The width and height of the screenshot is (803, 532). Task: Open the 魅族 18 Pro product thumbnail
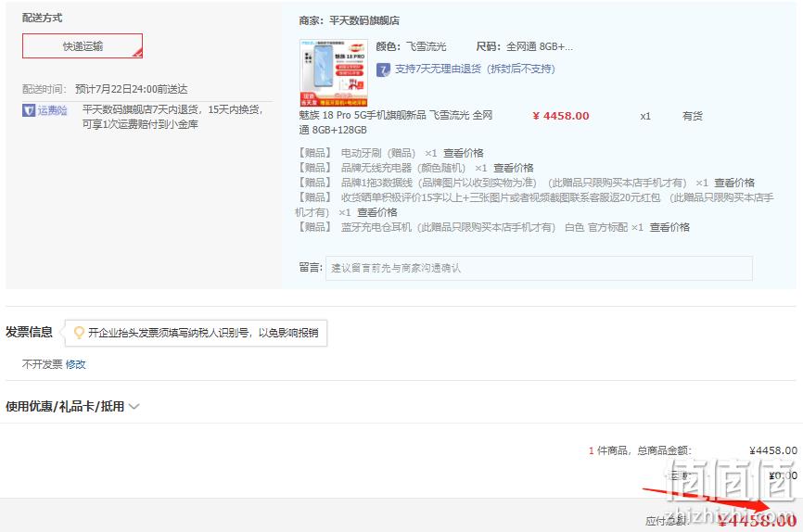pos(334,72)
